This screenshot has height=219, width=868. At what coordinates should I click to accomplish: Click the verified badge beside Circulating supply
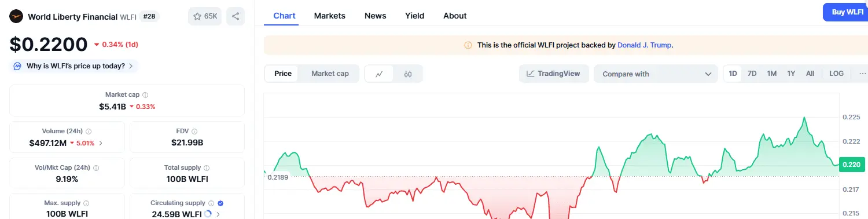click(x=220, y=203)
